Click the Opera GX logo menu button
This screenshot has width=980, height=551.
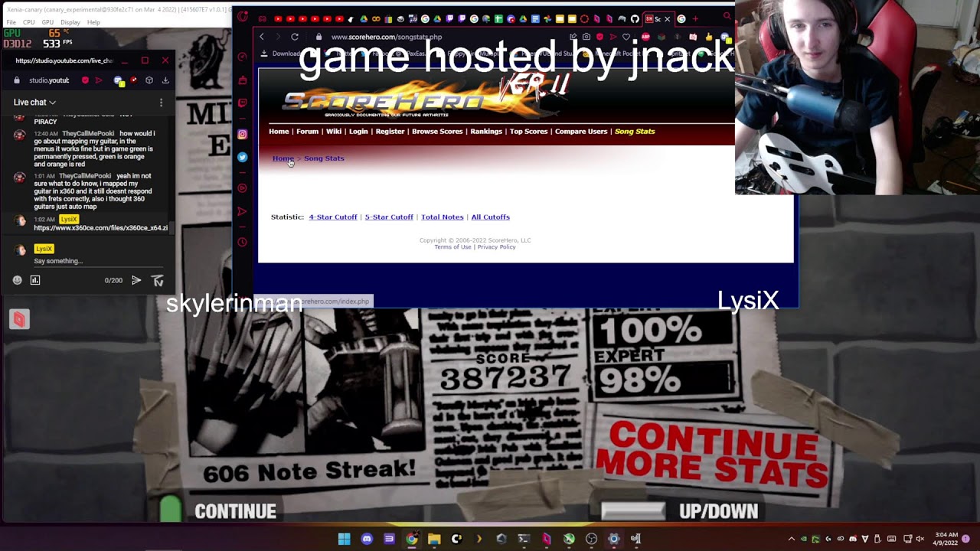[243, 17]
